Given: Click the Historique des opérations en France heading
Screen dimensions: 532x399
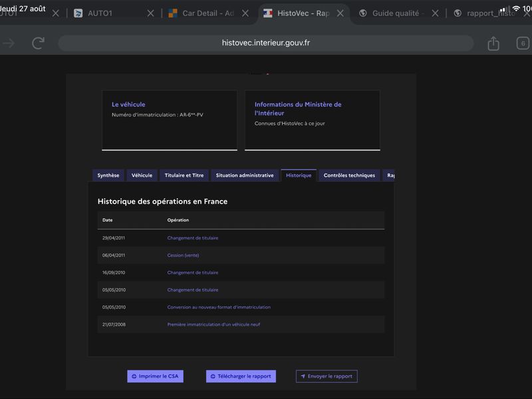Looking at the screenshot, I should [162, 201].
